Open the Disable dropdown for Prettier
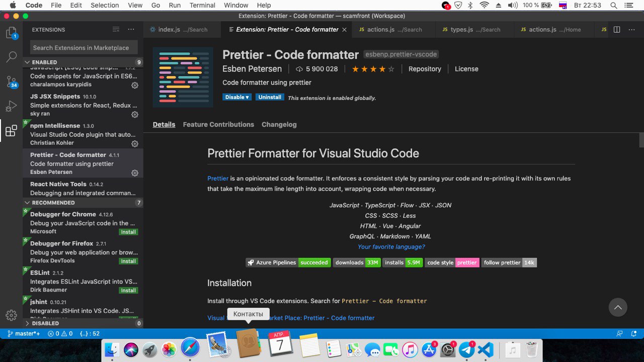 [237, 97]
